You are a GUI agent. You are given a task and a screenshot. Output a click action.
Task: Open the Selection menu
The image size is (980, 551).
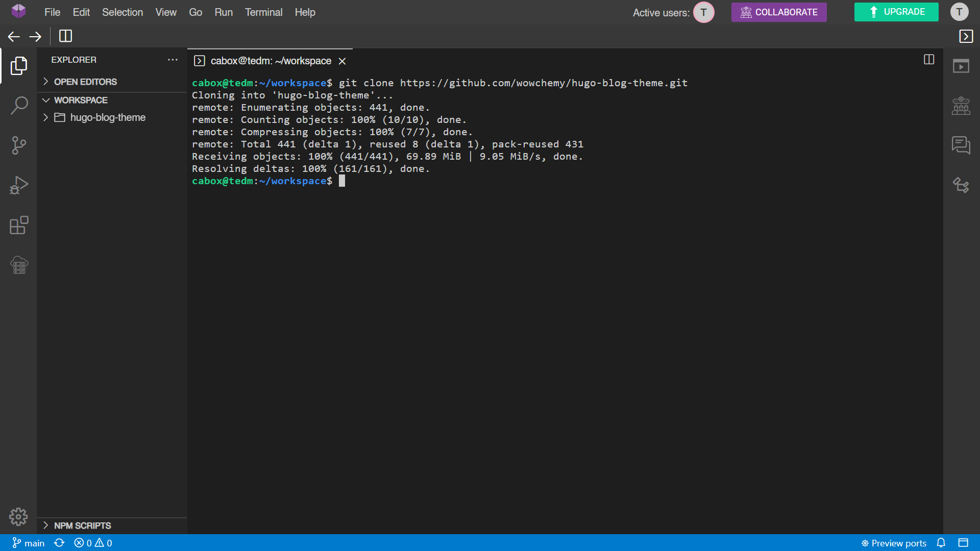tap(122, 12)
